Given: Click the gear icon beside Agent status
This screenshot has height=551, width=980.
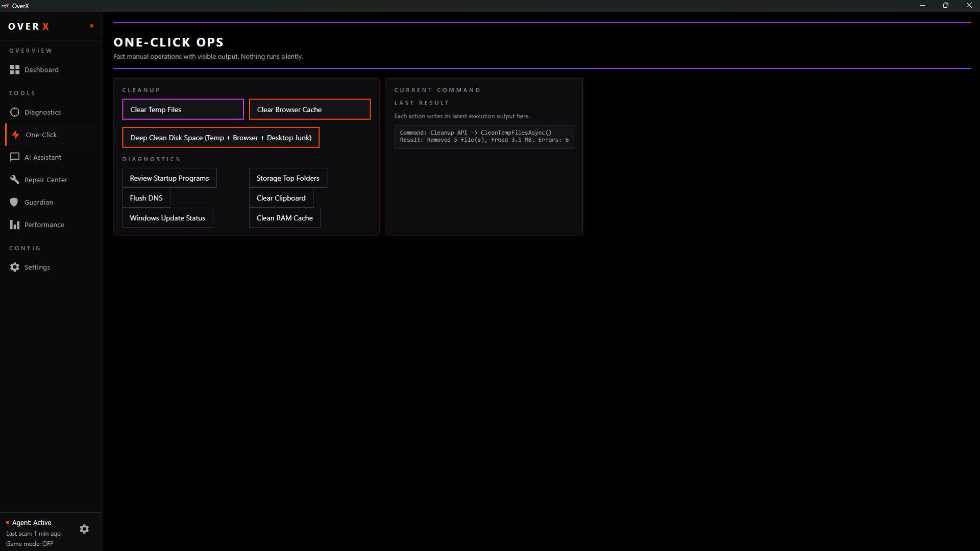Looking at the screenshot, I should coord(84,529).
